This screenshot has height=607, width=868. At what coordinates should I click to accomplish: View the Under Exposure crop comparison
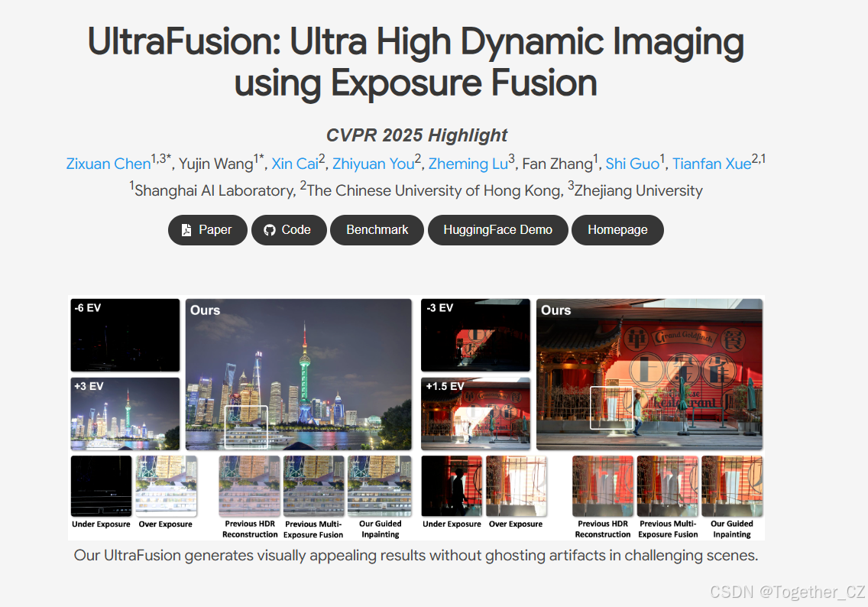pos(100,485)
